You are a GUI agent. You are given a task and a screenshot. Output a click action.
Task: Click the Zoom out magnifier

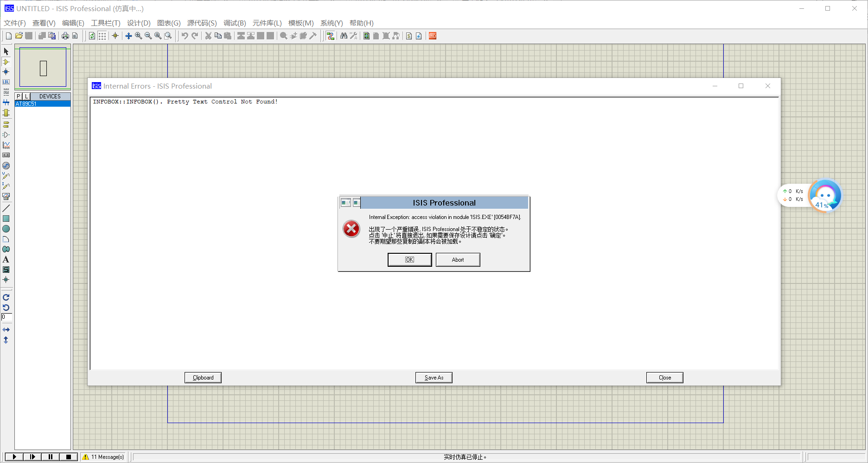tap(148, 36)
